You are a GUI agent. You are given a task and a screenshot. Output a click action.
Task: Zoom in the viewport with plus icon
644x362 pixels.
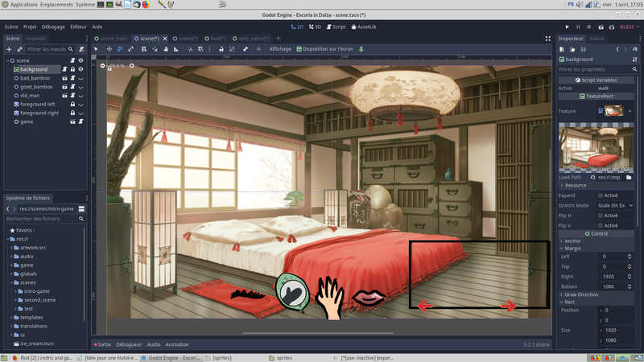[x=132, y=66]
